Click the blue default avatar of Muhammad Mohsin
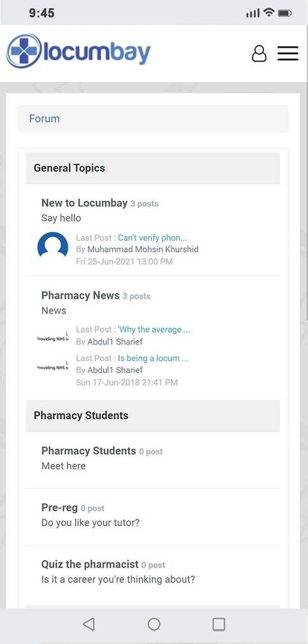308x644 pixels. [x=53, y=247]
